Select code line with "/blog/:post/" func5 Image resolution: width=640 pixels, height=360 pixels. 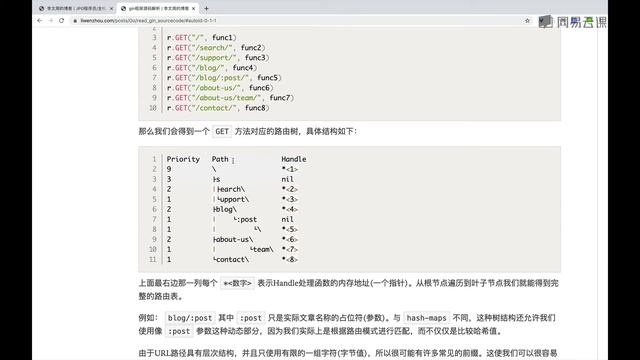coord(224,78)
